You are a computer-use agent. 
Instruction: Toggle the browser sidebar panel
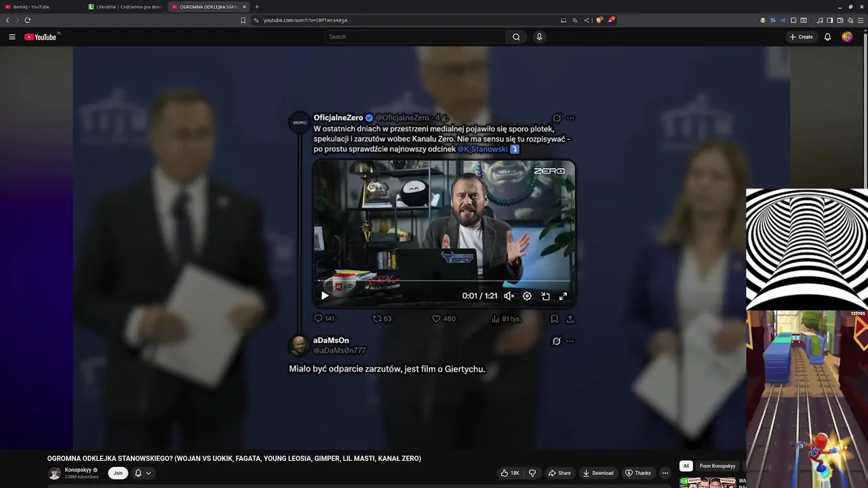[x=830, y=20]
